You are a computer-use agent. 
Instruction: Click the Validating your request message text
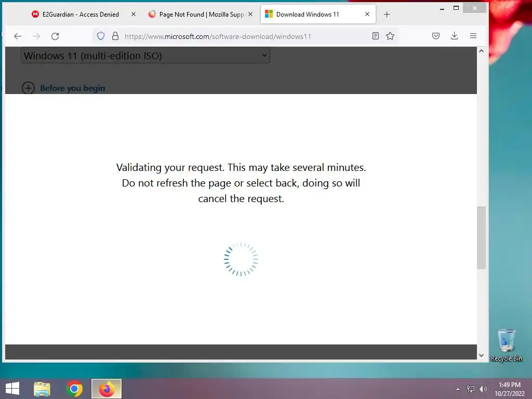click(x=241, y=183)
